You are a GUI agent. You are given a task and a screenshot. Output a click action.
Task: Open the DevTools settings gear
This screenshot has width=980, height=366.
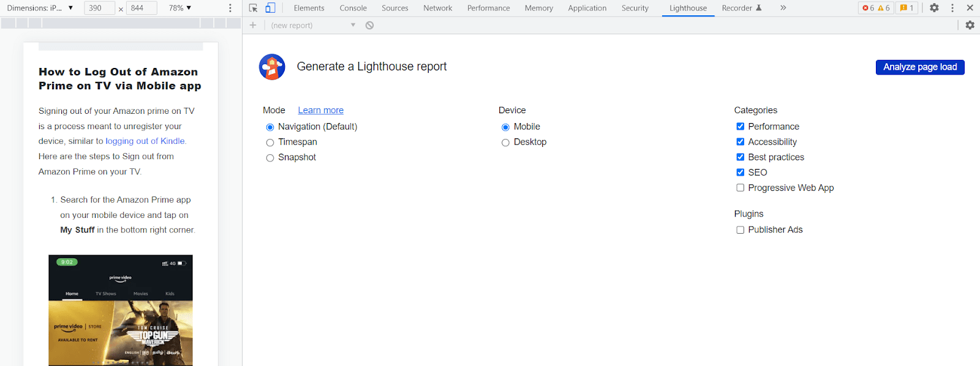tap(934, 8)
